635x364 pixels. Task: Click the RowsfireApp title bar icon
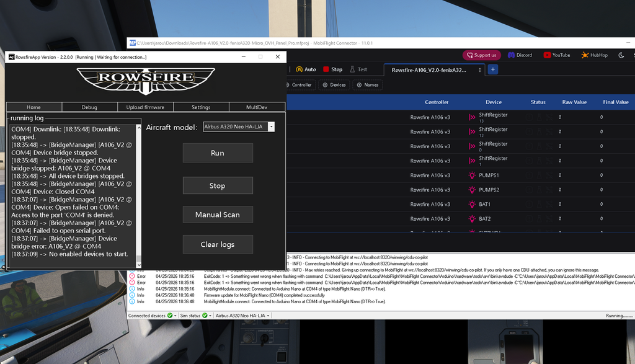point(11,57)
